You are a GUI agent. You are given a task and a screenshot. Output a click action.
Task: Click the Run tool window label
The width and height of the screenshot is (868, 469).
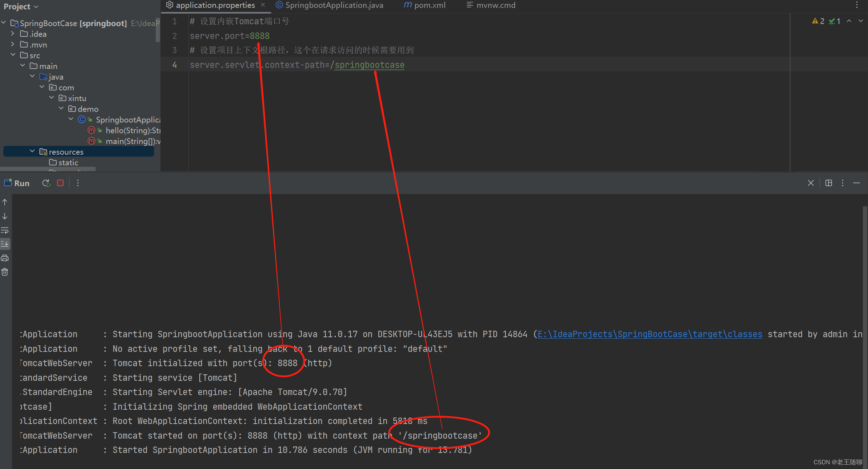22,183
